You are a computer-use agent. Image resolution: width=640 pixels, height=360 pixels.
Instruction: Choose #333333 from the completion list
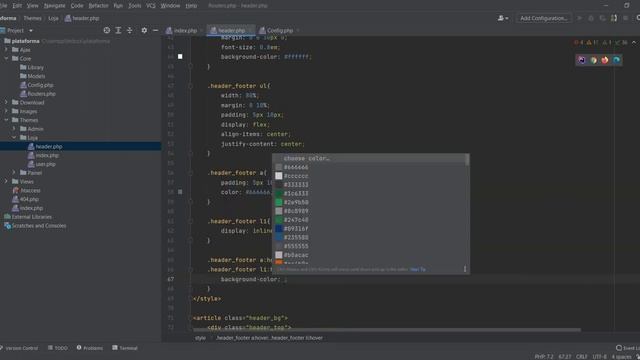click(371, 184)
